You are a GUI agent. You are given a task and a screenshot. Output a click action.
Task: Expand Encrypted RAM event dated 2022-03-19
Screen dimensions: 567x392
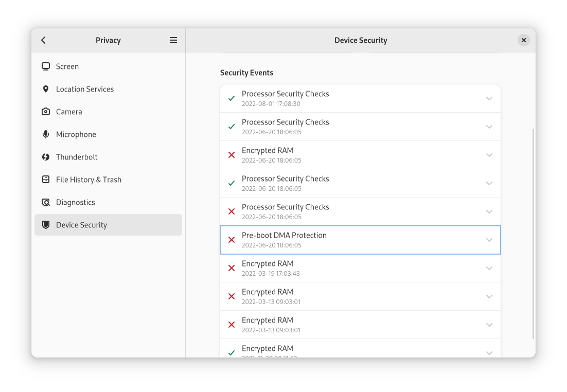[x=489, y=268]
